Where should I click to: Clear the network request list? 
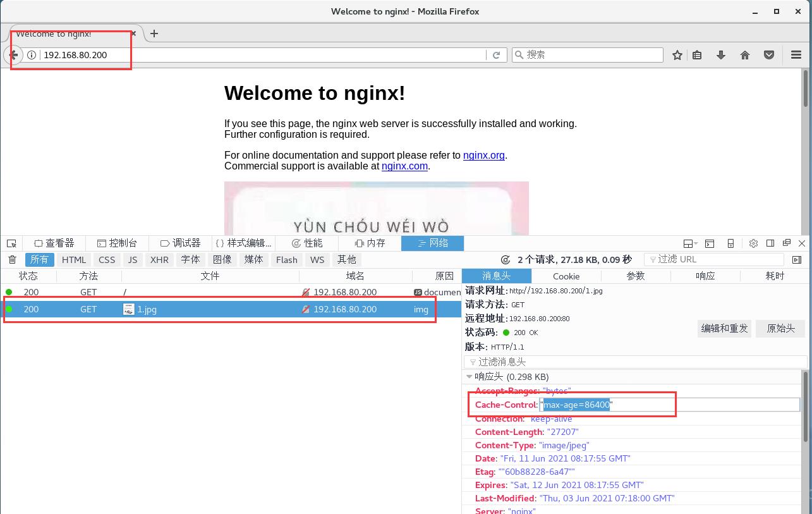pyautogui.click(x=12, y=260)
